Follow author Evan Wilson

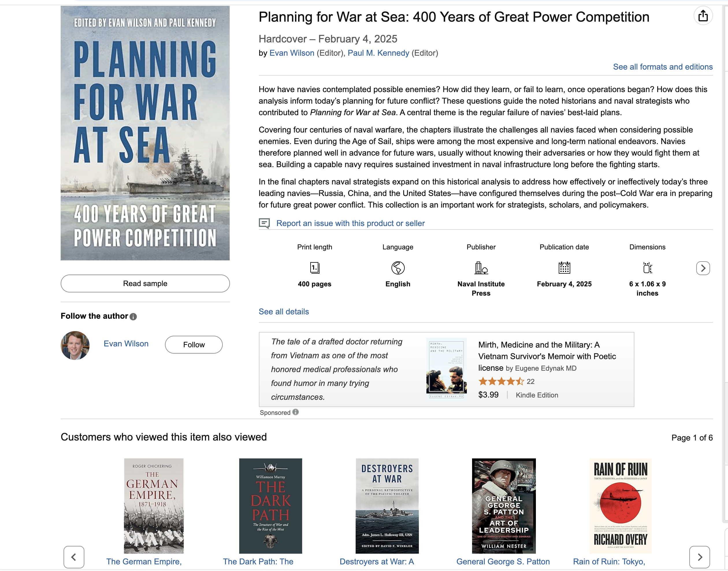(194, 345)
